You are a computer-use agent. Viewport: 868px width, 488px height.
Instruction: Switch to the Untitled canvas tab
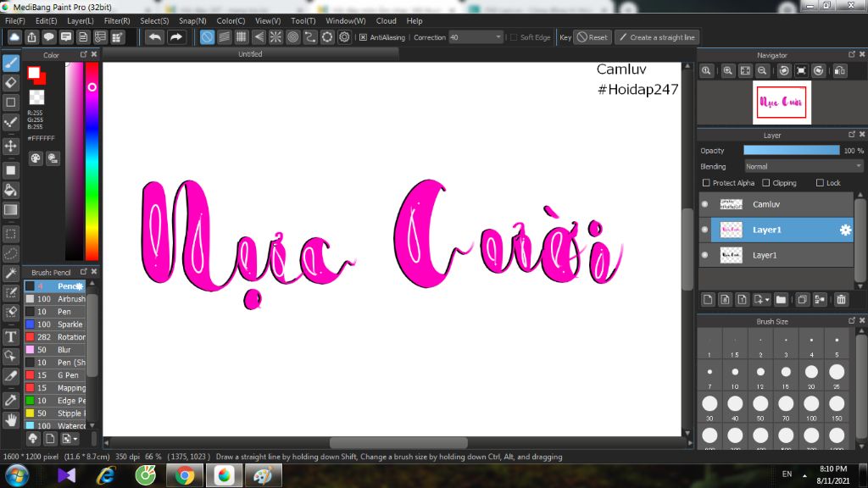250,53
